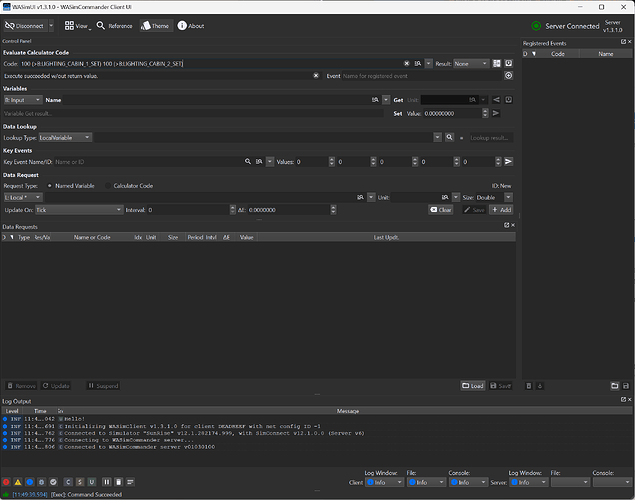The image size is (635, 500).
Task: Click the Load requests button
Action: coord(473,386)
